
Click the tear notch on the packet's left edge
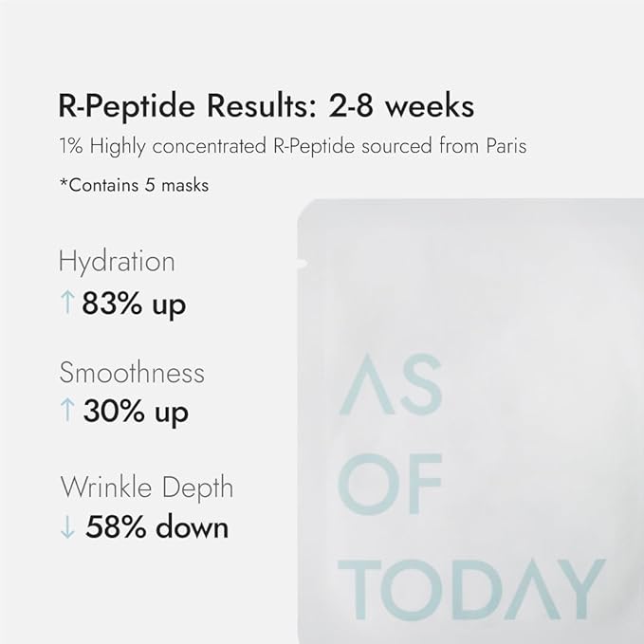coord(301,259)
